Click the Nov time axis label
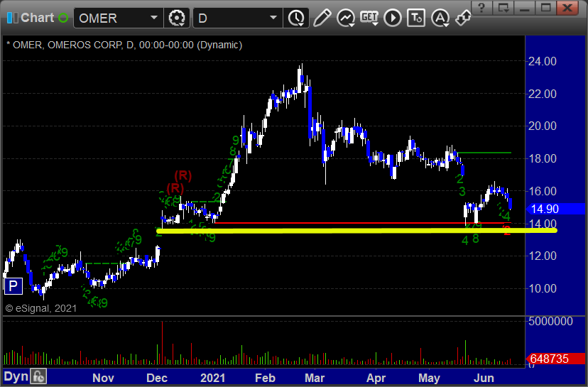Viewport: 588px width, 387px height. pos(103,378)
